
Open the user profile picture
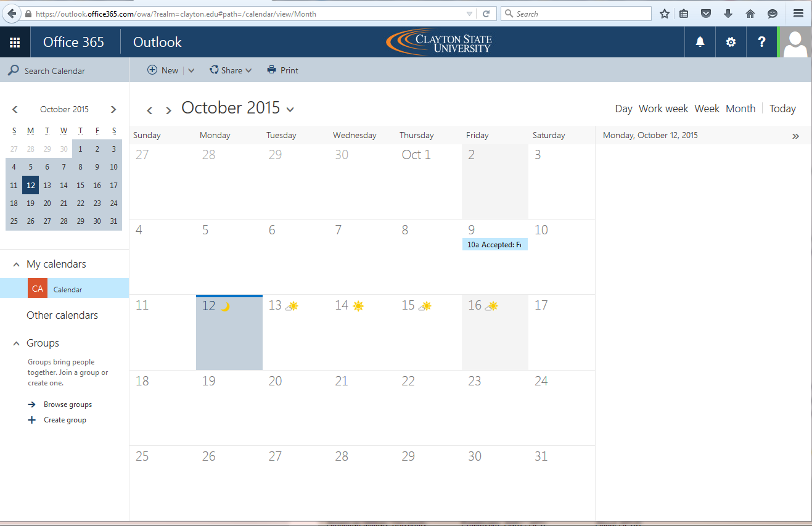[795, 42]
